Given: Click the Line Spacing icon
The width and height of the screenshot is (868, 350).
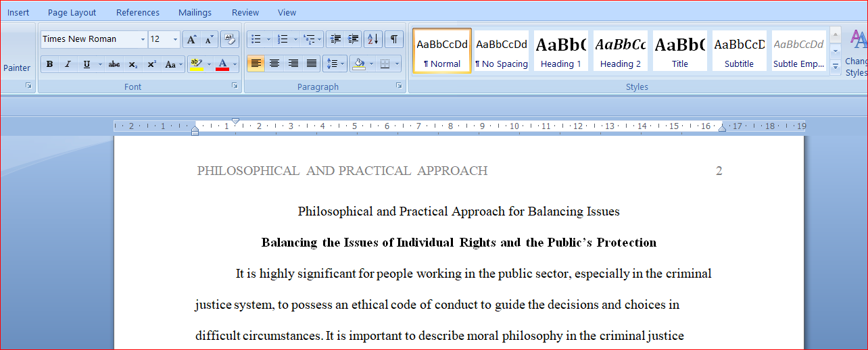Looking at the screenshot, I should point(331,64).
